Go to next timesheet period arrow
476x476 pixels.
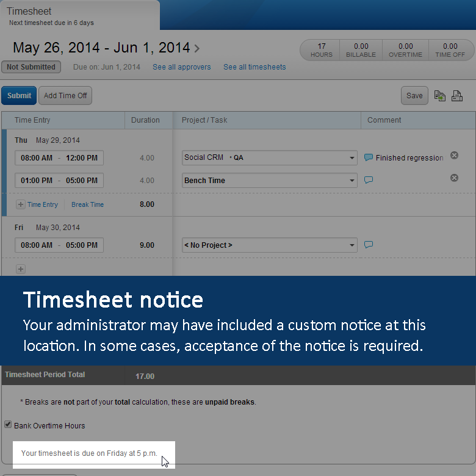[x=197, y=49]
